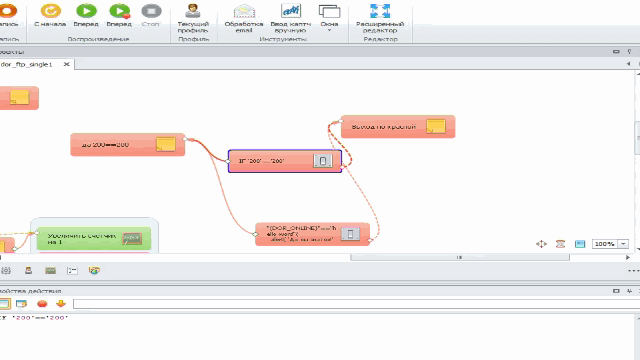Click the red oval breakpoint icon
The height and width of the screenshot is (360, 640).
pos(42,304)
